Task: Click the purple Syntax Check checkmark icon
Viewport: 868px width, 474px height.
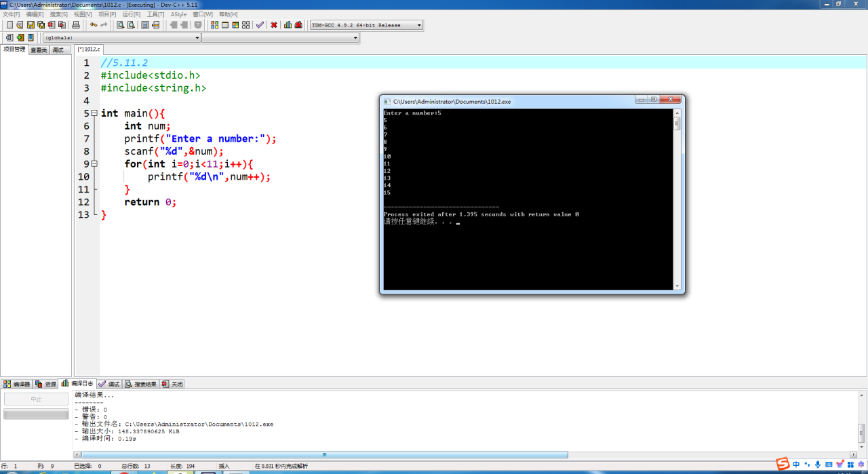Action: 260,25
